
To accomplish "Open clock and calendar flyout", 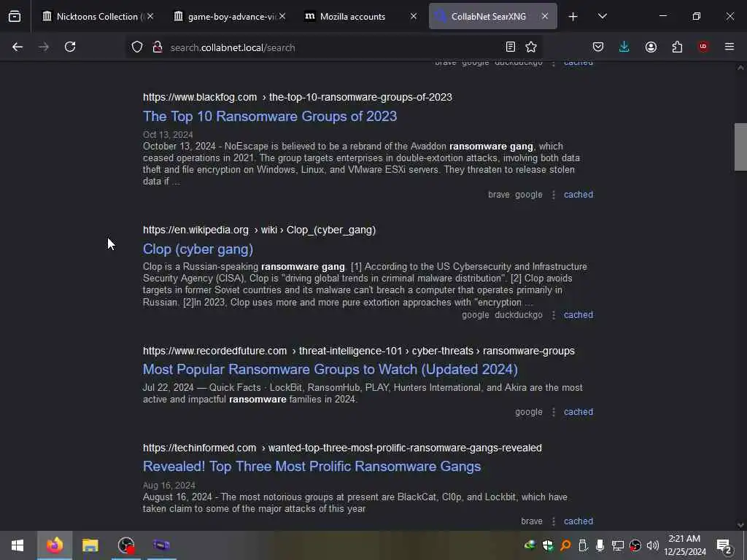I will tap(684, 545).
